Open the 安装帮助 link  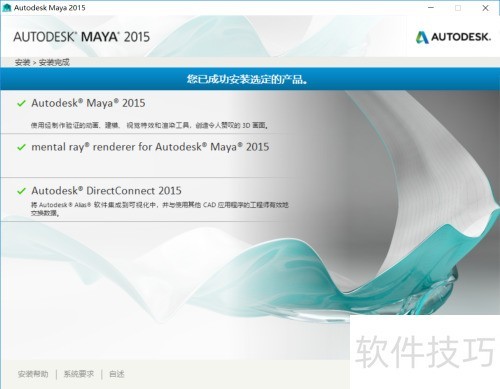click(33, 374)
